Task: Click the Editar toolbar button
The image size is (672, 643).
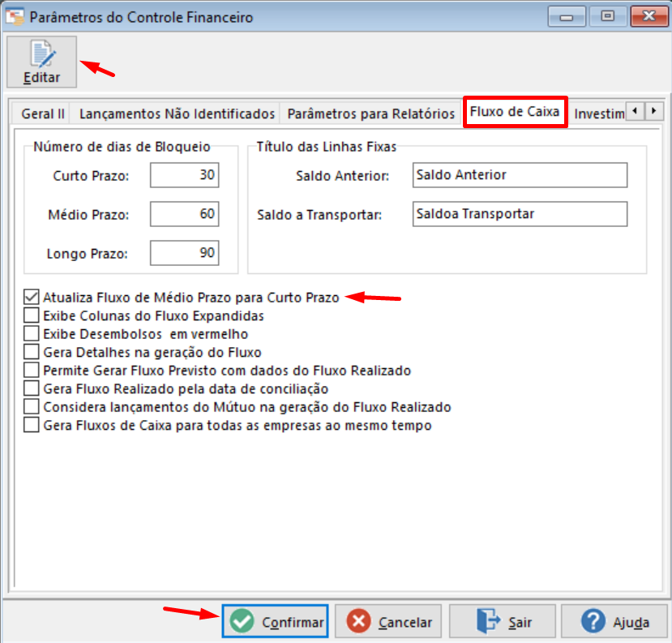Action: click(x=41, y=62)
